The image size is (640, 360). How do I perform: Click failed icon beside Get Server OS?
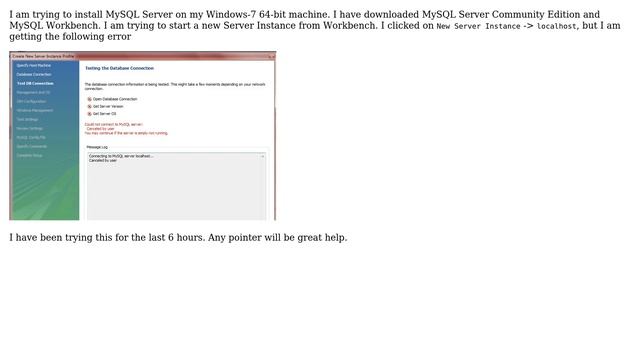pyautogui.click(x=89, y=114)
